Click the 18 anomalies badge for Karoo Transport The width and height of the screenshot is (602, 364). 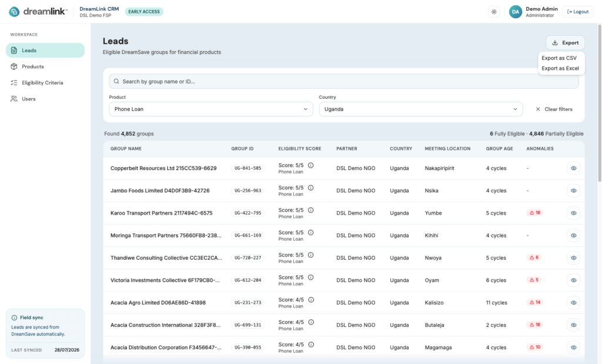(535, 212)
